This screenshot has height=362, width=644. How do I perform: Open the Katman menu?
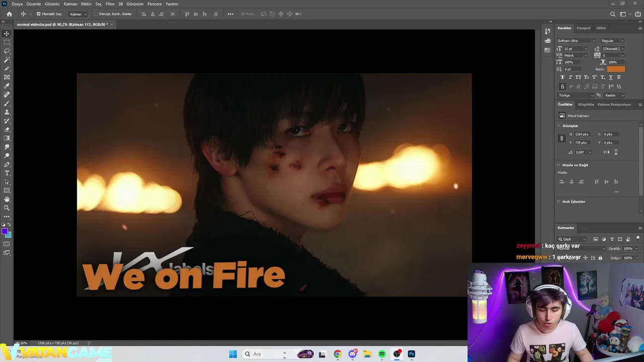70,4
